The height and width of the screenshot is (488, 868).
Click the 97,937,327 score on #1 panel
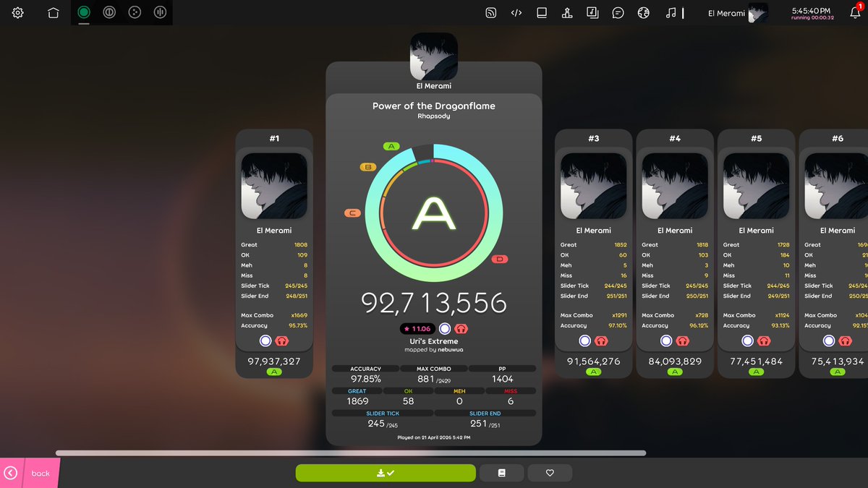[x=274, y=361]
